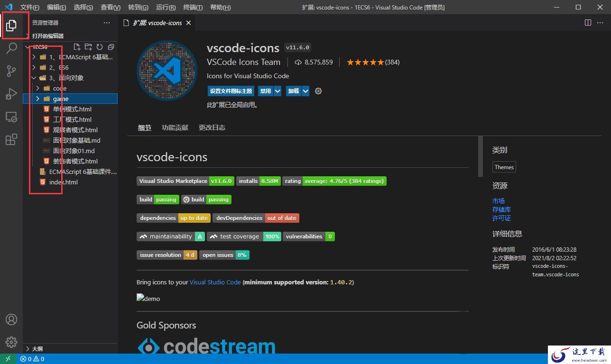Switch to the 功能贡献 tab

(x=175, y=127)
